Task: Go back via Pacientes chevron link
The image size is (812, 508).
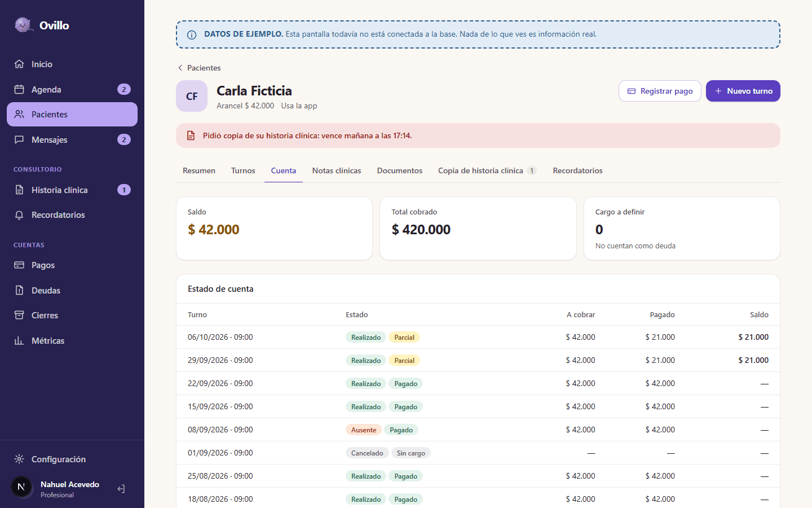Action: point(199,68)
